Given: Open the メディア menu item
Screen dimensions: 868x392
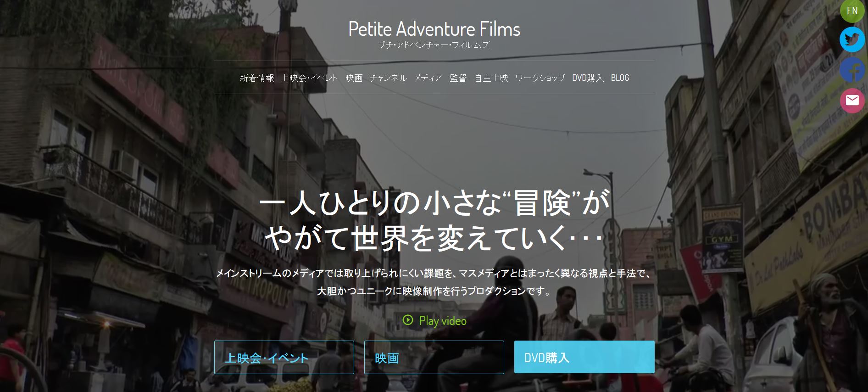Looking at the screenshot, I should point(428,78).
